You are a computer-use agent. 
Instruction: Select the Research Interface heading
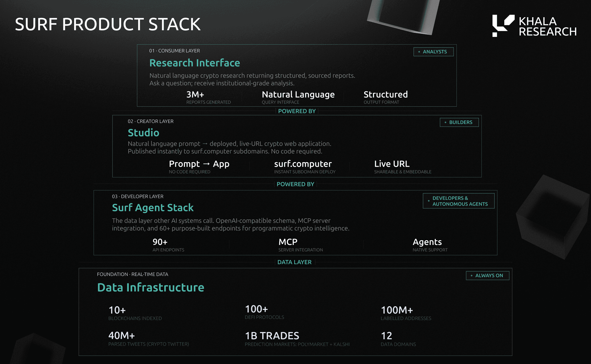coord(195,63)
